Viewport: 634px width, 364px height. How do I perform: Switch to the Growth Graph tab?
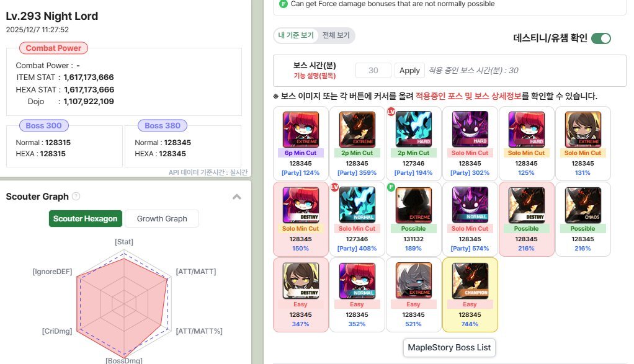[162, 218]
